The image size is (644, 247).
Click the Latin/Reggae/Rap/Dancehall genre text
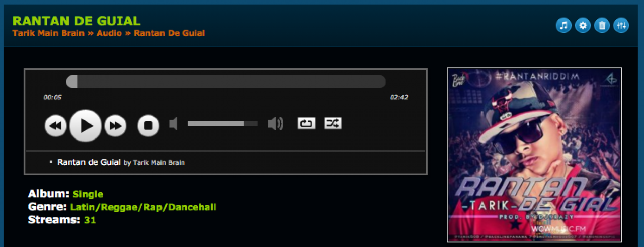point(143,207)
